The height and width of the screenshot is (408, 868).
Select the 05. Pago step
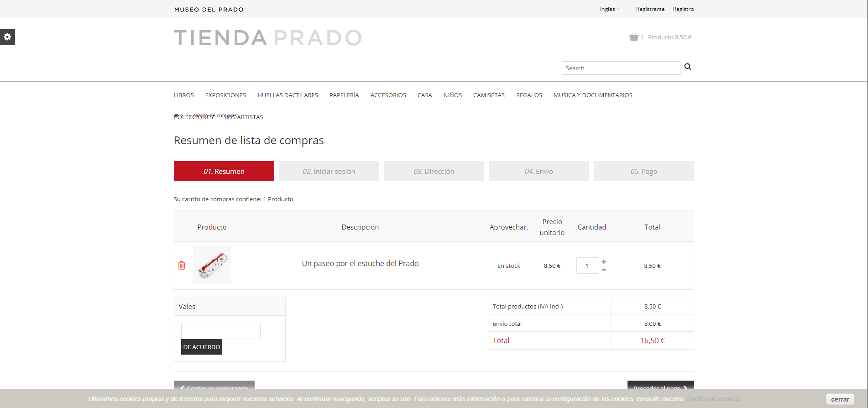644,171
